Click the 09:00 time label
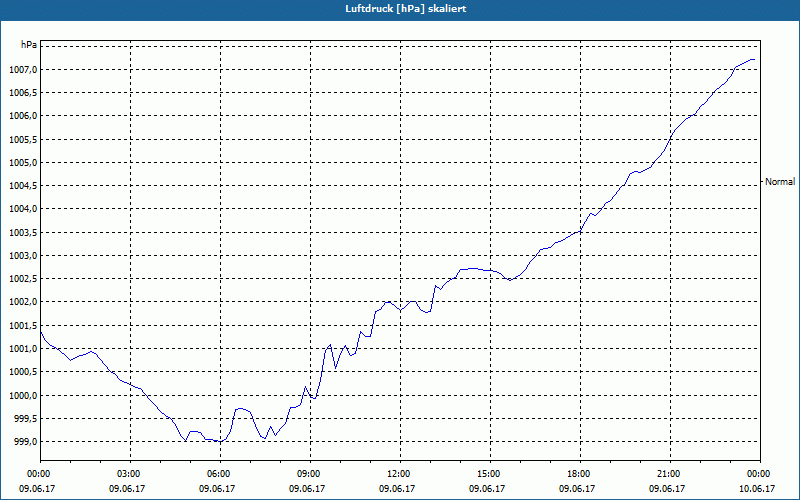 310,474
